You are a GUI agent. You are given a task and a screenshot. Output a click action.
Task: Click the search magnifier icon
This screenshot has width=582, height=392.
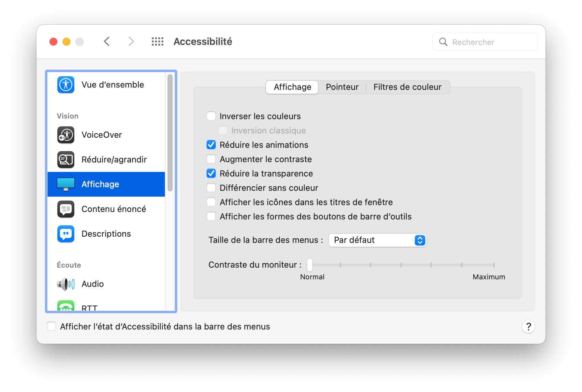(x=443, y=42)
